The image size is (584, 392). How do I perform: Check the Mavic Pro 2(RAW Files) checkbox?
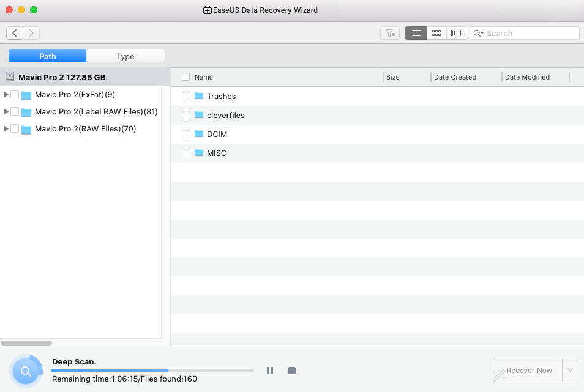[x=15, y=128]
